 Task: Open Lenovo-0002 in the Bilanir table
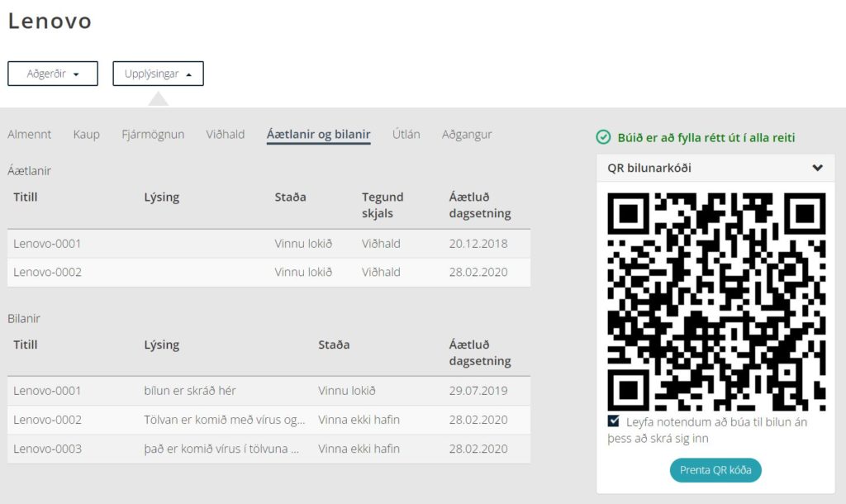[47, 420]
